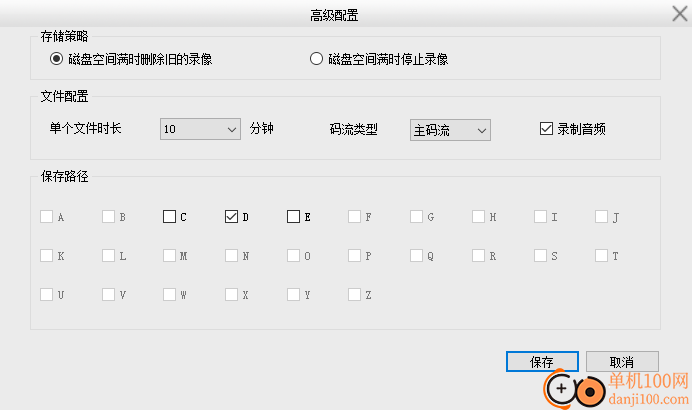The height and width of the screenshot is (410, 692).
Task: Click disabled drive Y checkbox
Action: click(293, 294)
